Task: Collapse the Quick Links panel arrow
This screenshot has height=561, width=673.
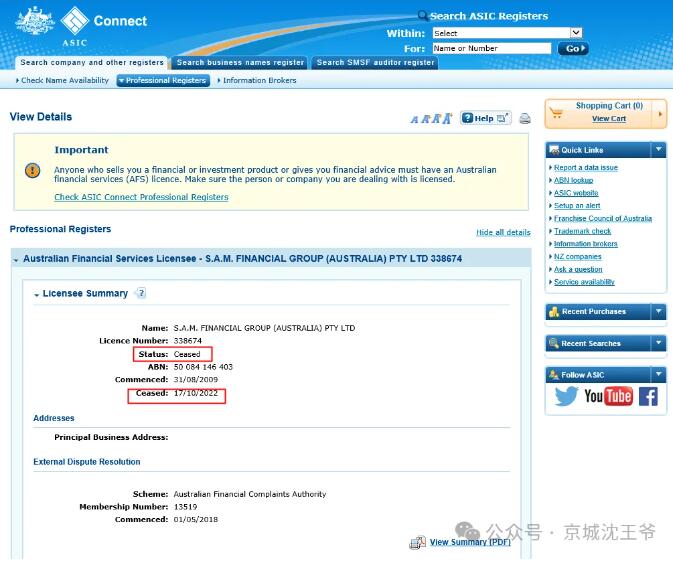Action: (x=658, y=149)
